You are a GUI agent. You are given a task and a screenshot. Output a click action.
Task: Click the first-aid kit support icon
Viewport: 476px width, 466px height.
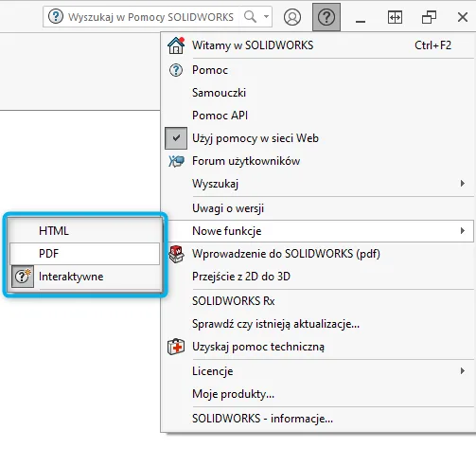[x=176, y=347]
